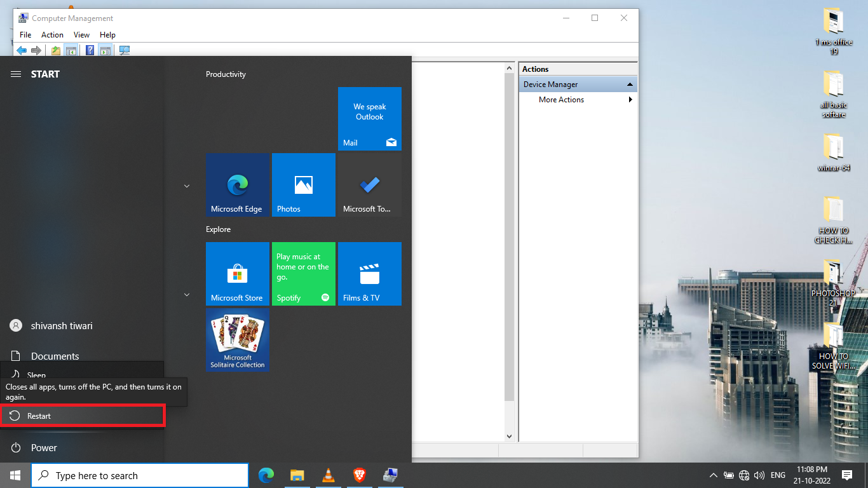Viewport: 868px width, 488px height.
Task: Select the all basic softare desktop folder
Action: [x=834, y=95]
